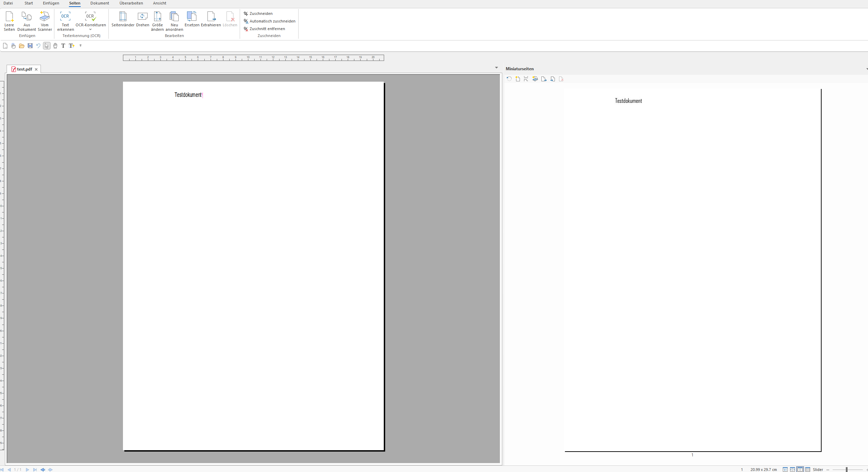The width and height of the screenshot is (868, 472).
Task: Toggle the hand pan tool
Action: pyautogui.click(x=55, y=46)
